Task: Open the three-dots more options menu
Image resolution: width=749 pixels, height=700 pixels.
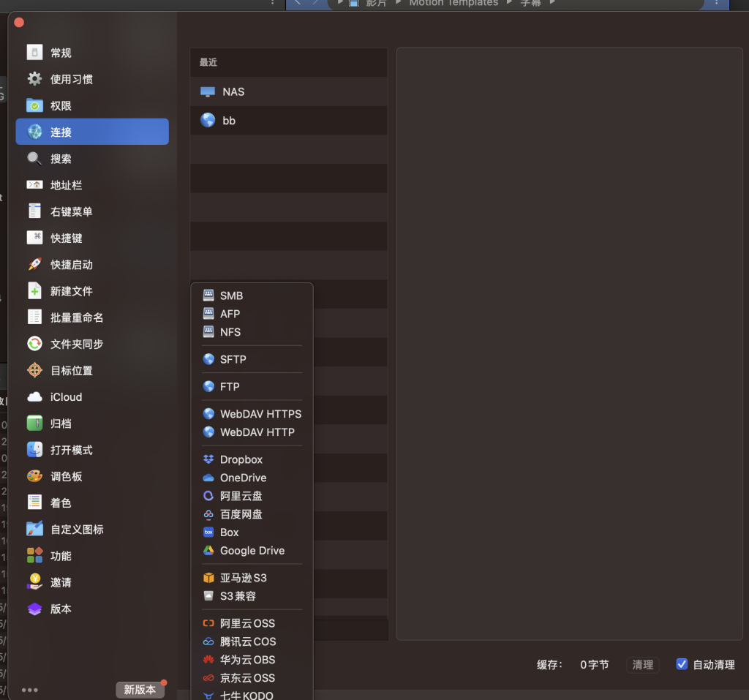Action: point(30,690)
